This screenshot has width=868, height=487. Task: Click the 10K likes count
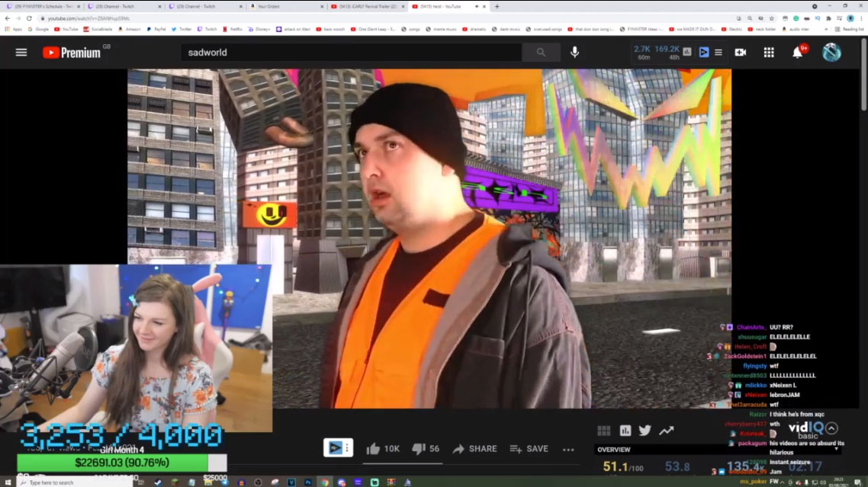click(391, 449)
